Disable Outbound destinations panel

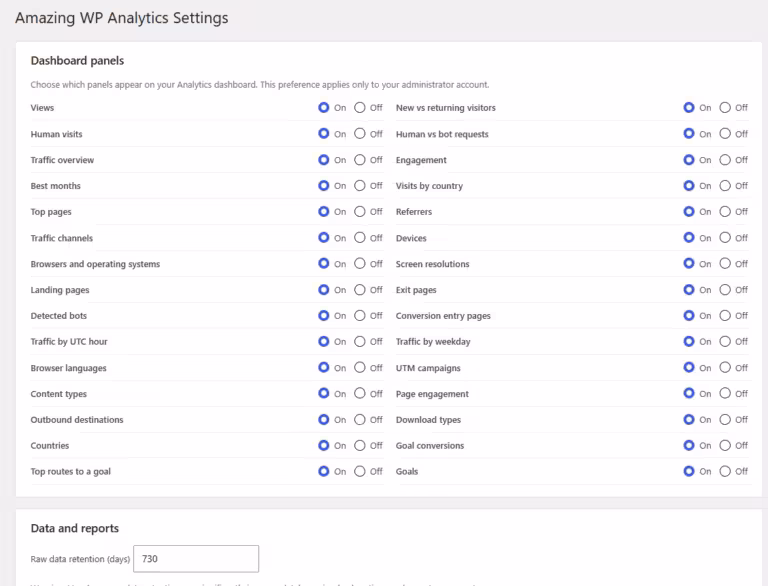pyautogui.click(x=360, y=419)
